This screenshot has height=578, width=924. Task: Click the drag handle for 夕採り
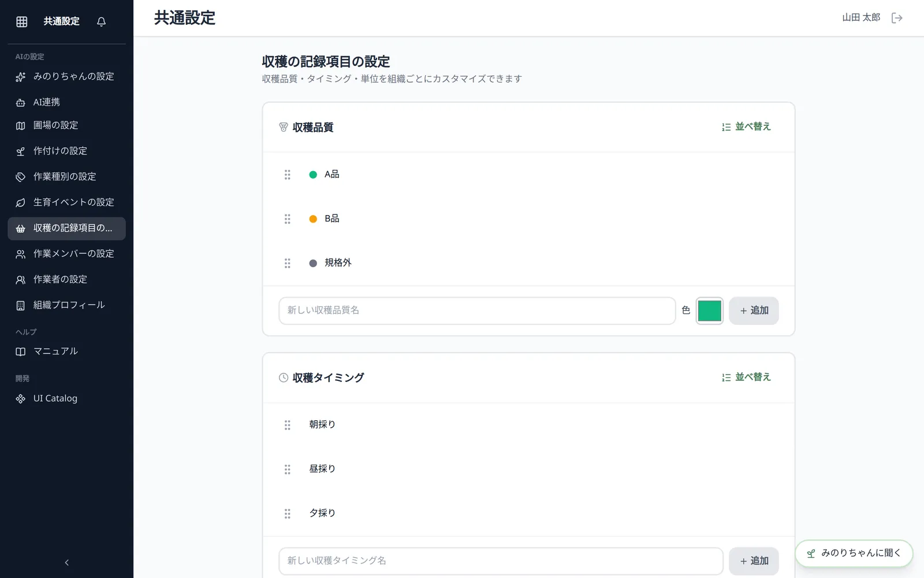point(287,514)
